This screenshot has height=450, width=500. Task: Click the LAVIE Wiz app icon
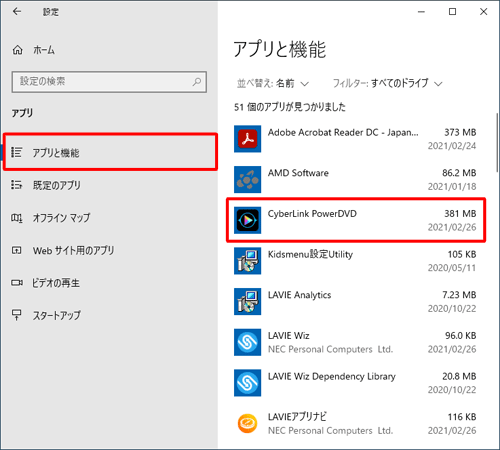coord(247,342)
